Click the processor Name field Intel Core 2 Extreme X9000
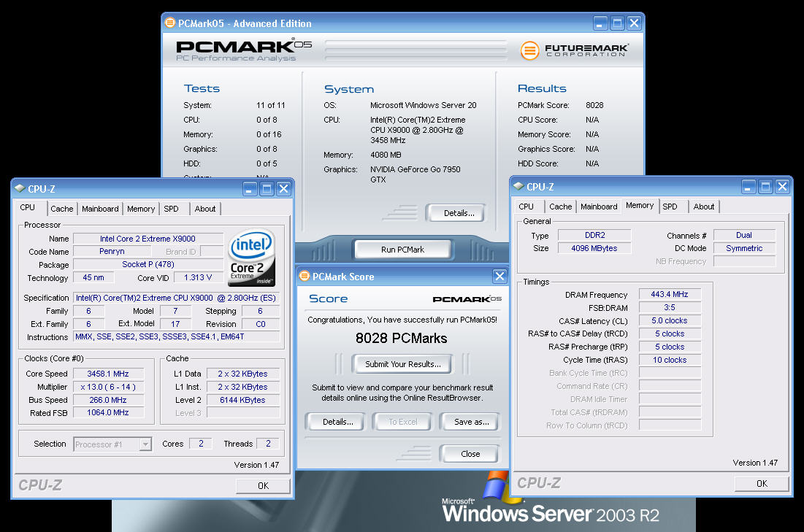804x532 pixels. (148, 239)
